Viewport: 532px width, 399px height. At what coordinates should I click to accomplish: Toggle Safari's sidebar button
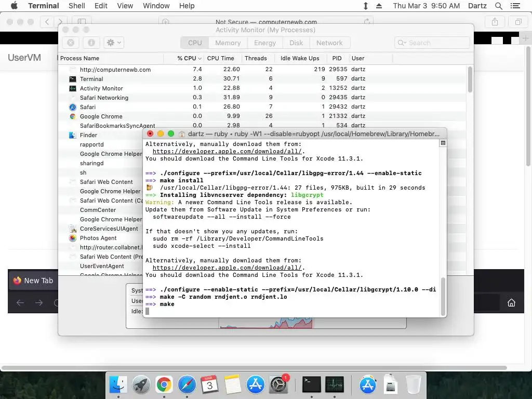pyautogui.click(x=82, y=22)
